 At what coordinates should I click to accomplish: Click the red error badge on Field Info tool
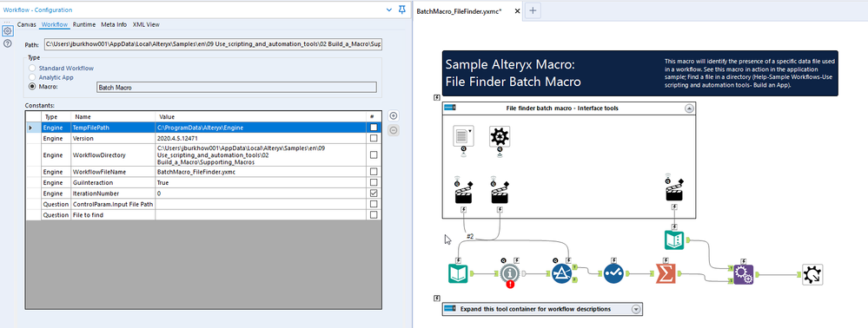(x=510, y=285)
